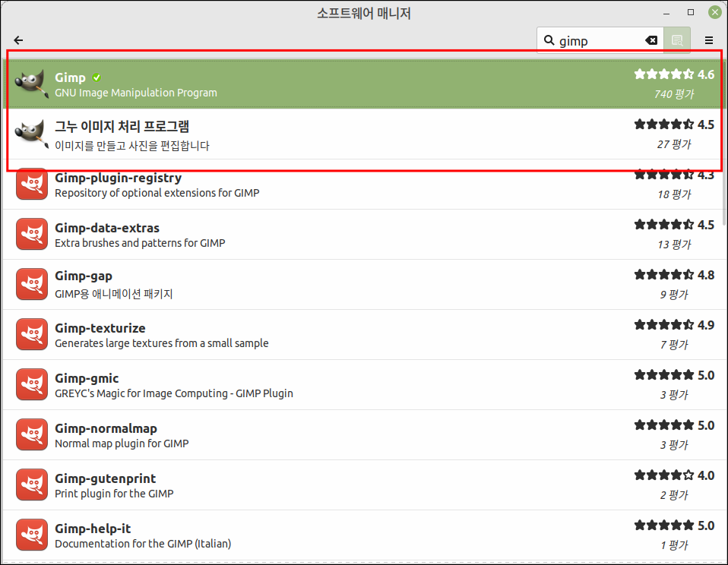Click 'Repository of optional extensions for GIMP' text

(157, 193)
